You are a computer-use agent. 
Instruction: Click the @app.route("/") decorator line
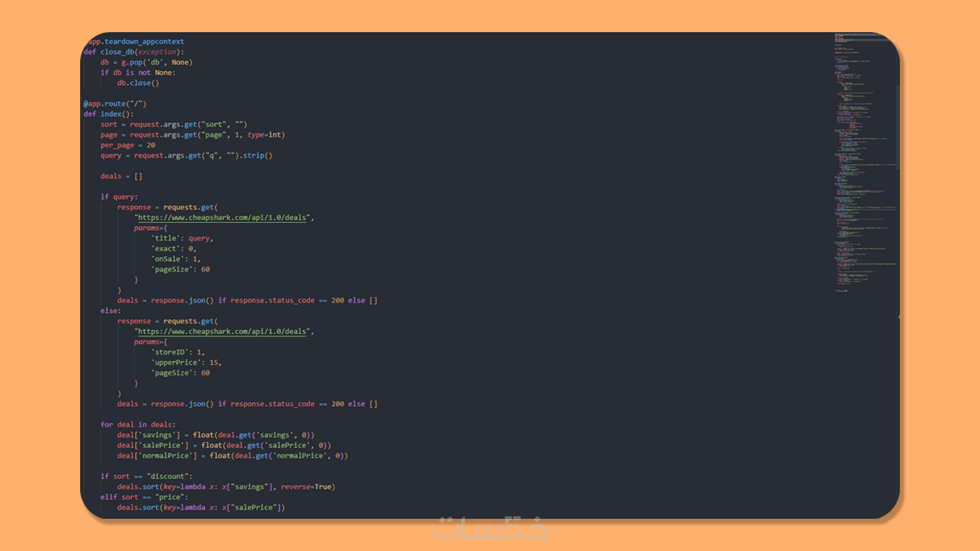point(115,104)
